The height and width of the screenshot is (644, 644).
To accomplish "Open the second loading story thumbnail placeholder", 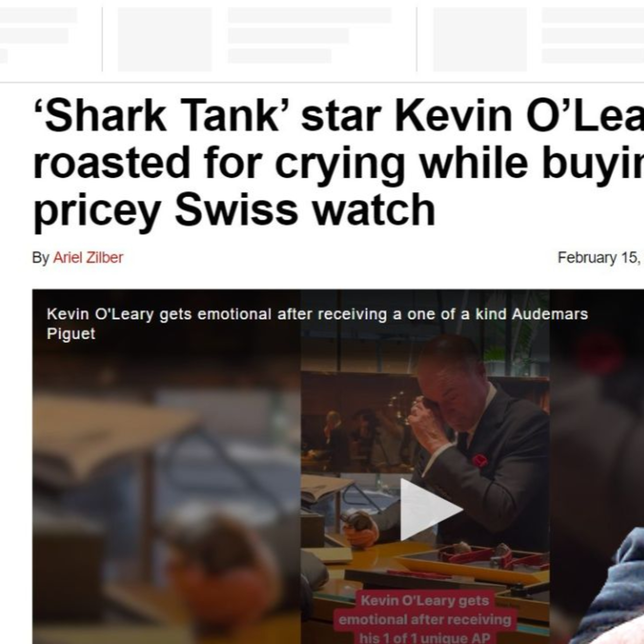I will pyautogui.click(x=480, y=39).
